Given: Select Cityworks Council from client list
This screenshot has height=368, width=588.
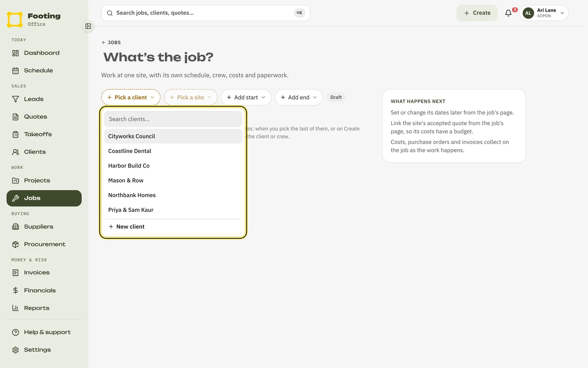Looking at the screenshot, I should click(173, 136).
